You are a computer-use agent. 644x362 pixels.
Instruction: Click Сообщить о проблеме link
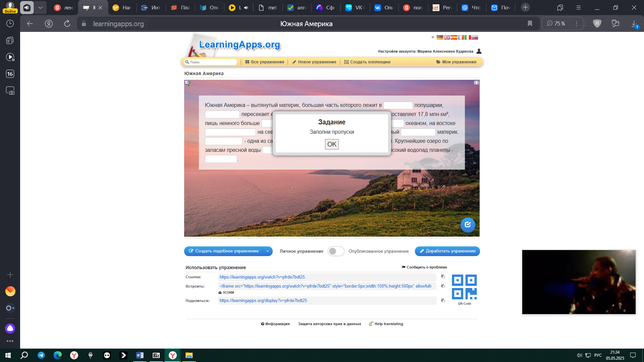424,267
